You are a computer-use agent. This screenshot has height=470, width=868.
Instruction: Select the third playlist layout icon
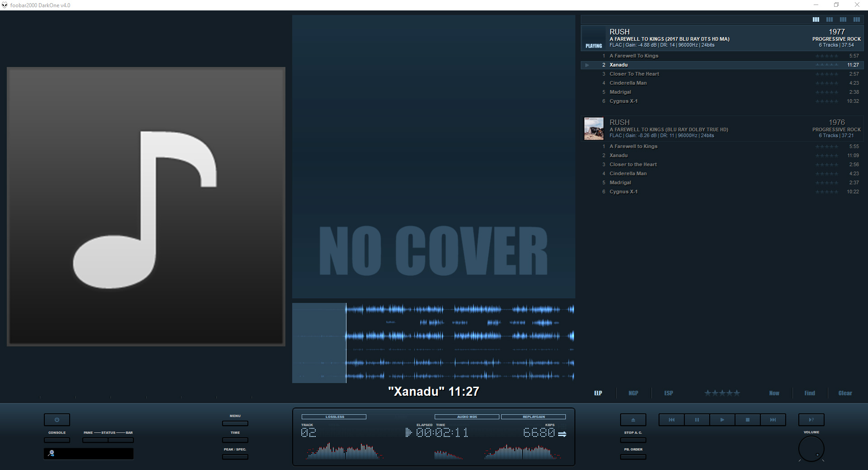click(x=843, y=19)
